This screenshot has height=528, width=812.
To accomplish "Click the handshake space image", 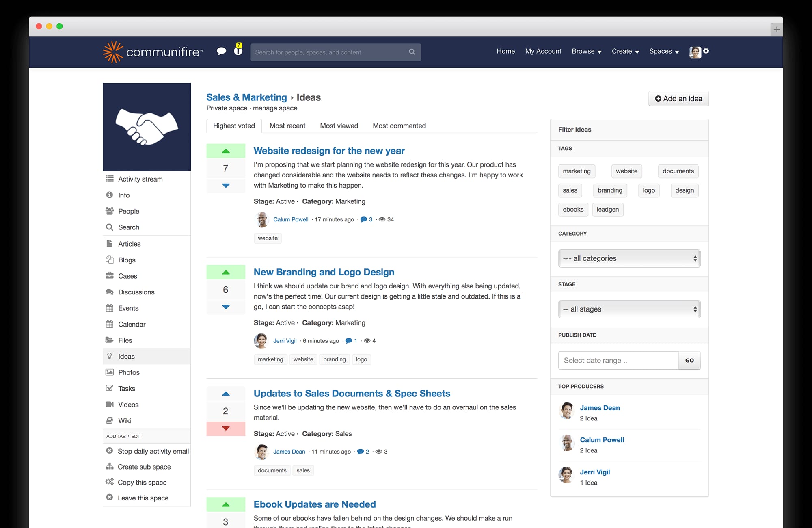I will click(x=147, y=127).
